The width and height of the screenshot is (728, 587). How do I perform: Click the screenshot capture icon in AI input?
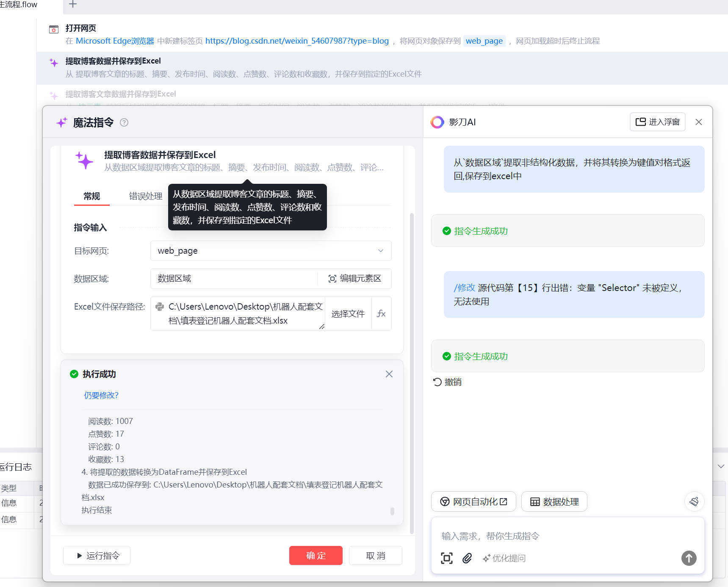[x=447, y=558]
